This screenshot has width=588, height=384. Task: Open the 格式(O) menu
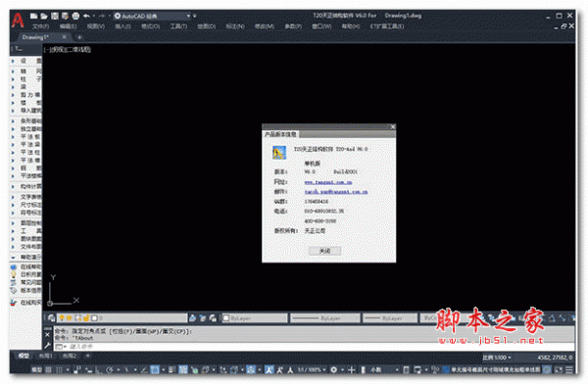(x=150, y=26)
